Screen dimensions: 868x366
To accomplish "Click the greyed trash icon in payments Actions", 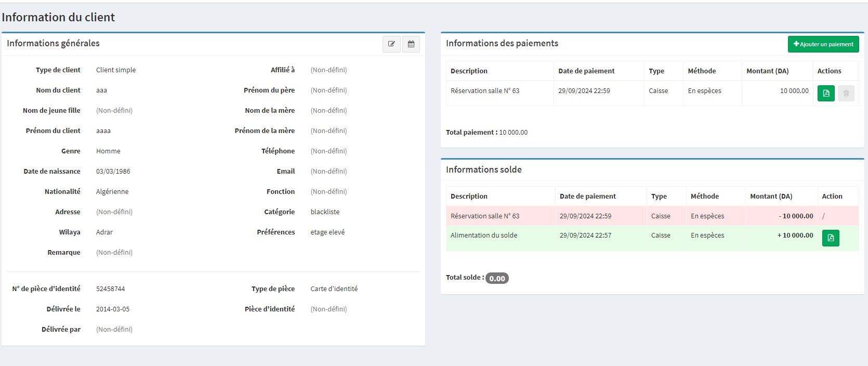I will point(846,94).
